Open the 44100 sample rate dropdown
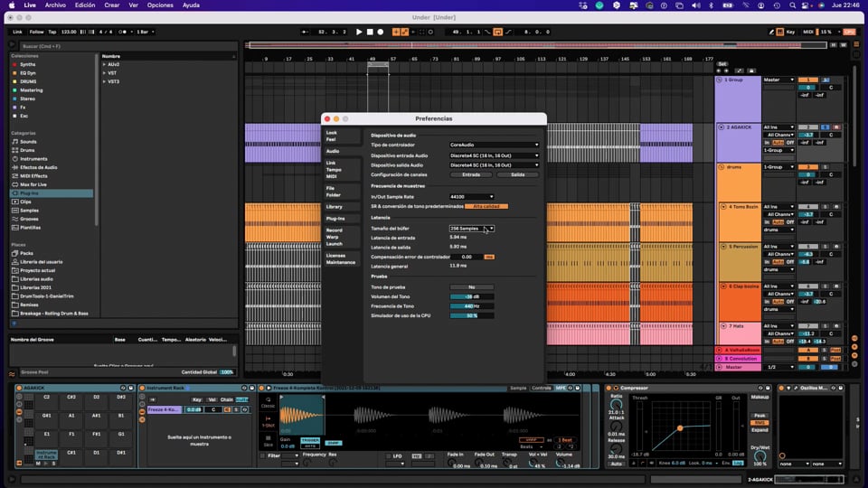868x488 pixels. point(472,196)
